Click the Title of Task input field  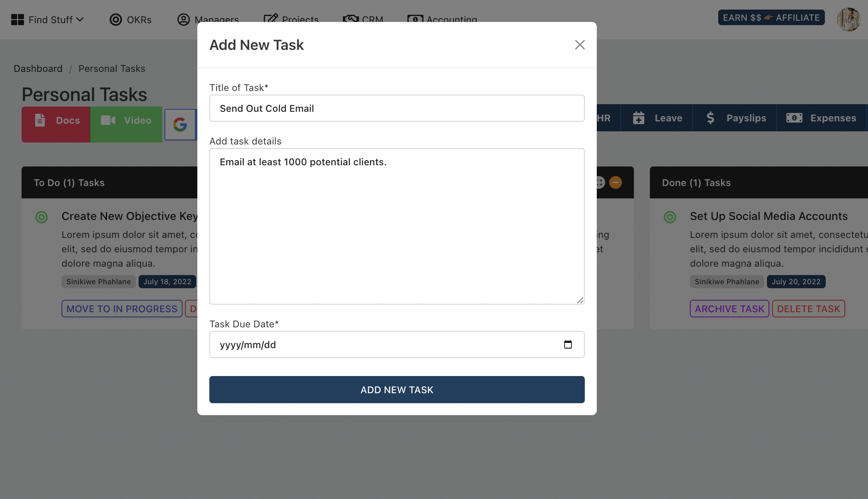(396, 108)
